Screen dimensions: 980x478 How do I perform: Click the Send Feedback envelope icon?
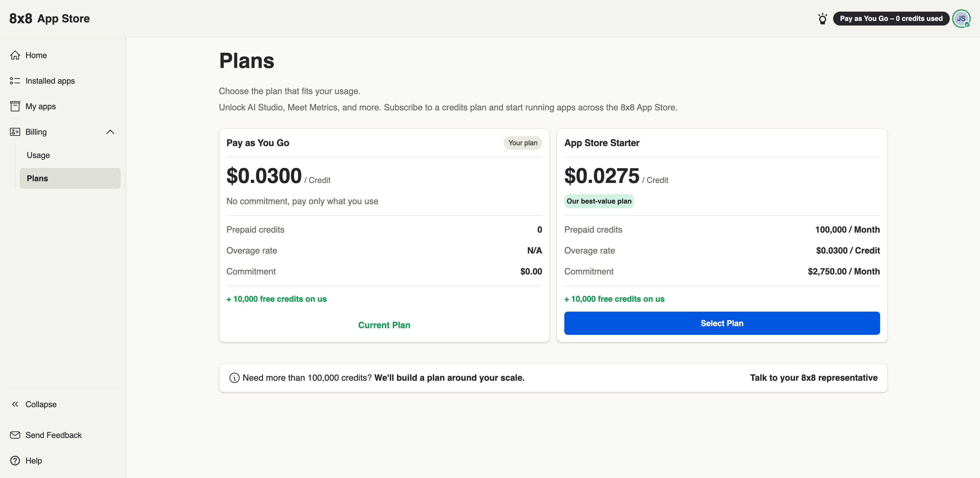click(15, 435)
